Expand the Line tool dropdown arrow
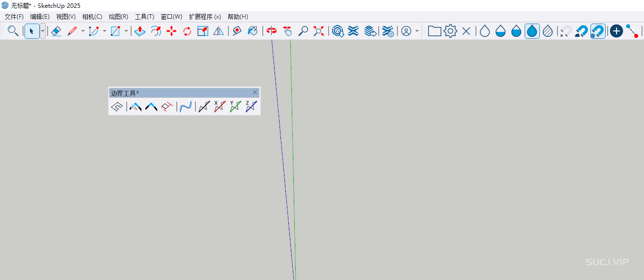This screenshot has width=644, height=280. [83, 31]
